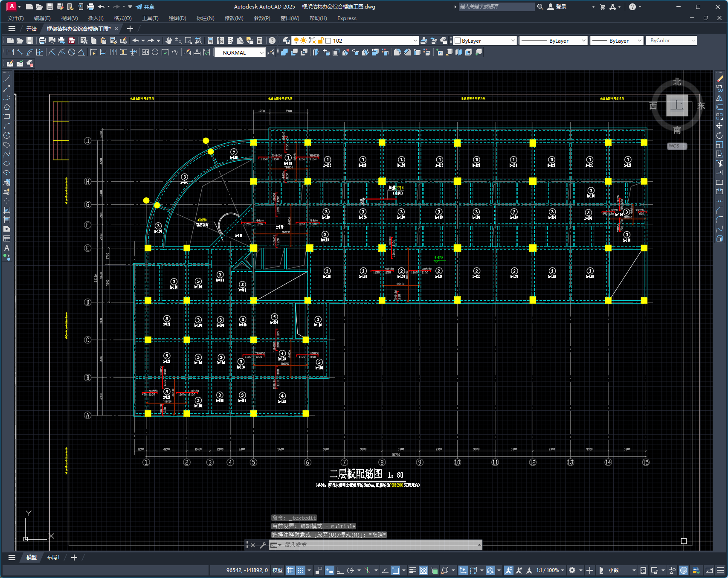Click the Union solid editing icon
The image size is (728, 578).
[284, 52]
